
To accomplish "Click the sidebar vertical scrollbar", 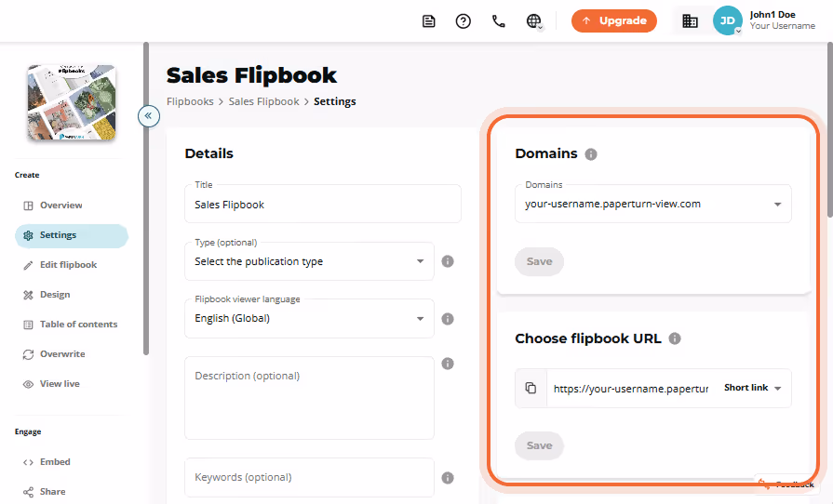I will coord(146,199).
